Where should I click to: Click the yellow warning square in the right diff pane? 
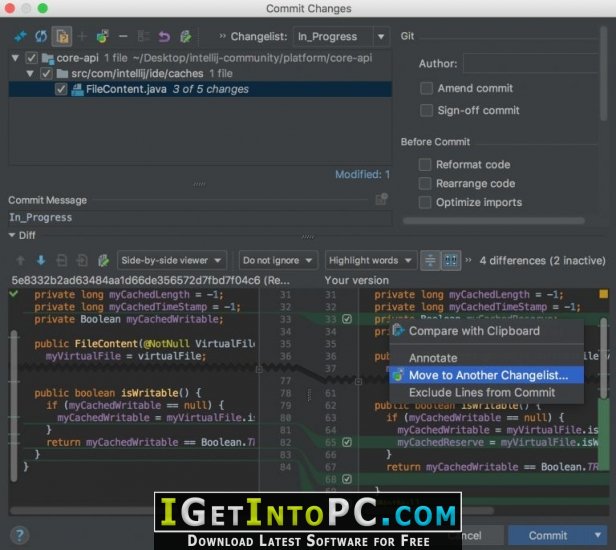(x=603, y=294)
